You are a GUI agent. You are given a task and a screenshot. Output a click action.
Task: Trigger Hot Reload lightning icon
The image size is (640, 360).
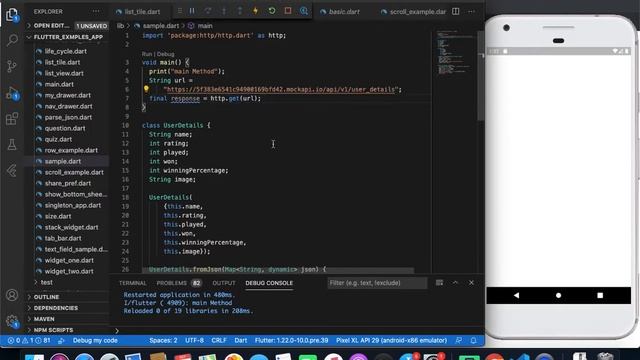coord(256,11)
